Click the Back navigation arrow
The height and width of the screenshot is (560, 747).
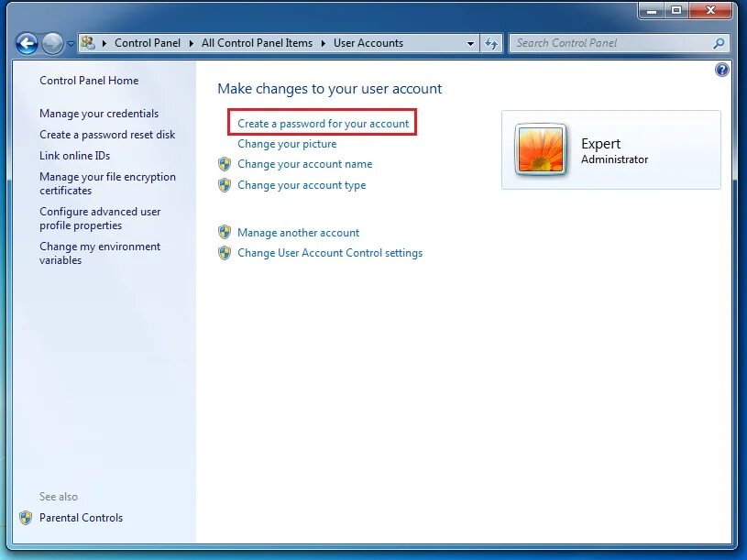tap(27, 43)
